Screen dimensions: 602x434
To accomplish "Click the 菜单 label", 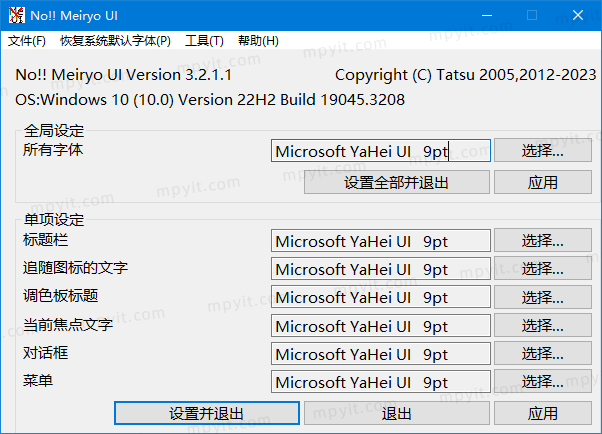I will pyautogui.click(x=38, y=381).
